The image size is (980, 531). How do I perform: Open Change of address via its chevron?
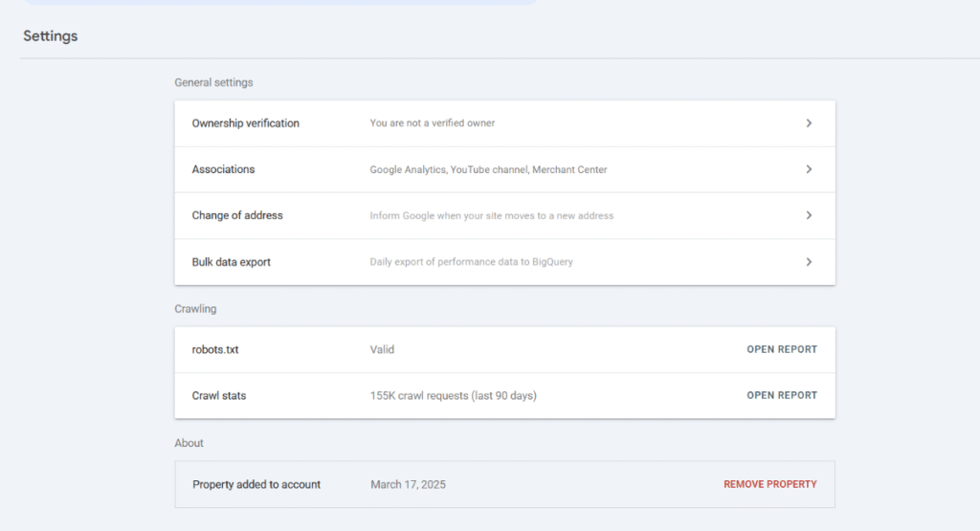click(809, 215)
